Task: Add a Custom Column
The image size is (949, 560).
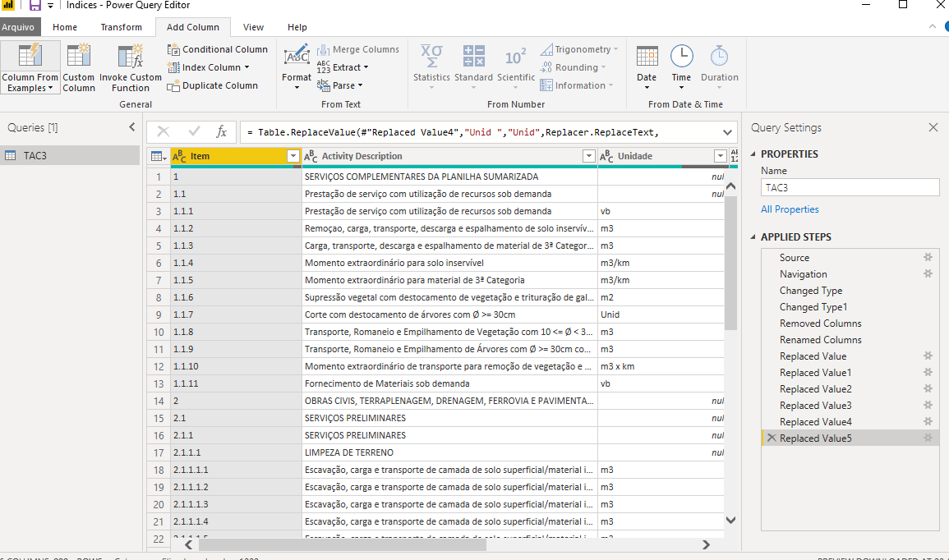Action: pyautogui.click(x=79, y=67)
